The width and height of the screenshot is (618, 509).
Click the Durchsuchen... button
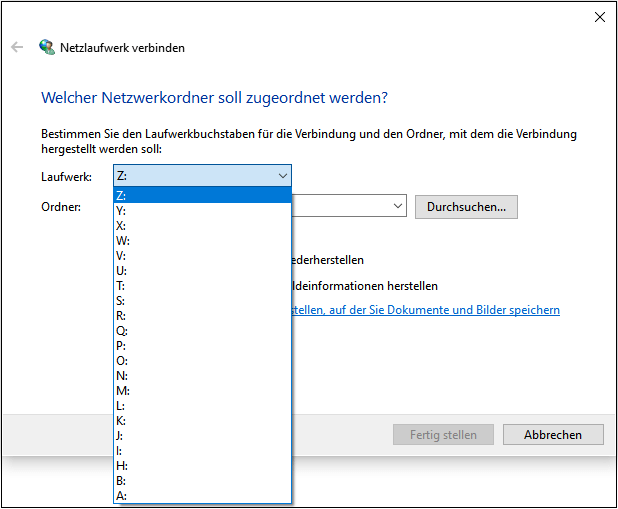tap(466, 207)
